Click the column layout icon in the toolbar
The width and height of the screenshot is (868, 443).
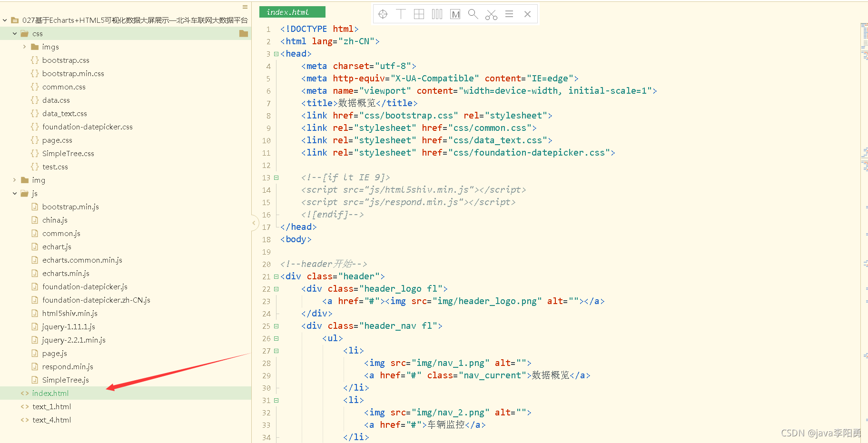pos(437,14)
